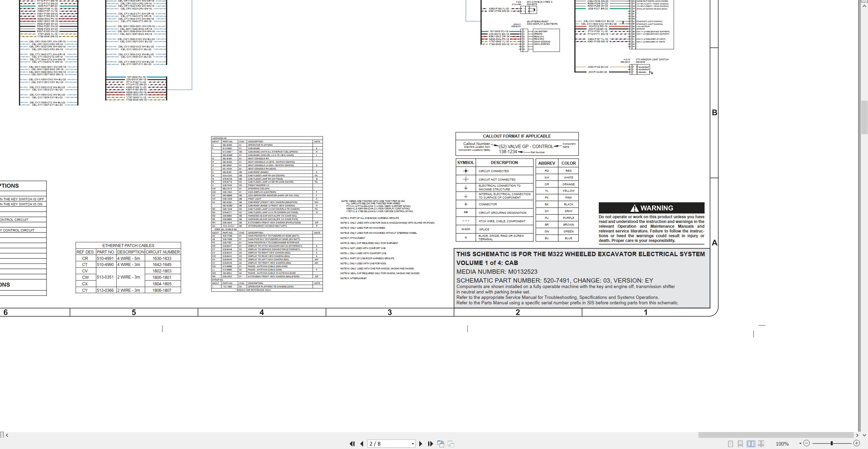Click 'STEERING COLUMN' harness row
This screenshot has height=449, width=868.
pos(267,189)
